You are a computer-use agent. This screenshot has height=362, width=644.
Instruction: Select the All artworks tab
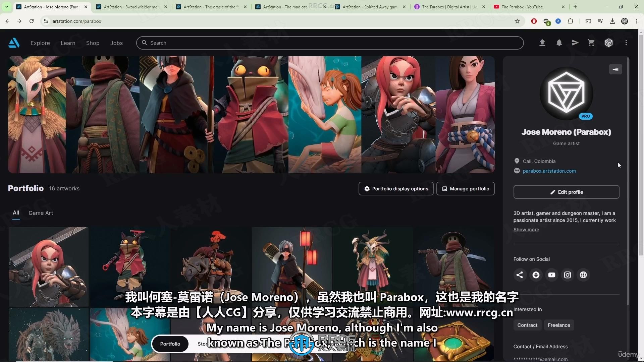pyautogui.click(x=16, y=213)
